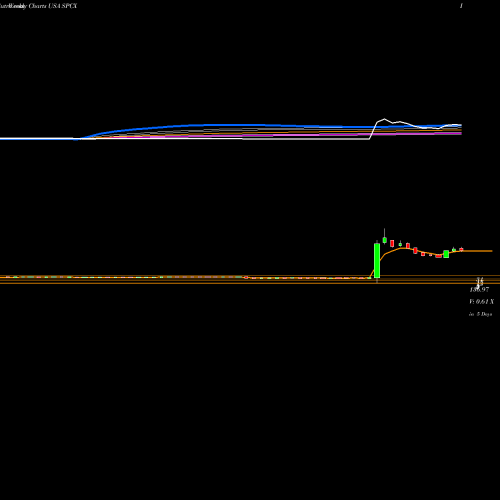Click the 'in 5 Days' text label

point(480,314)
